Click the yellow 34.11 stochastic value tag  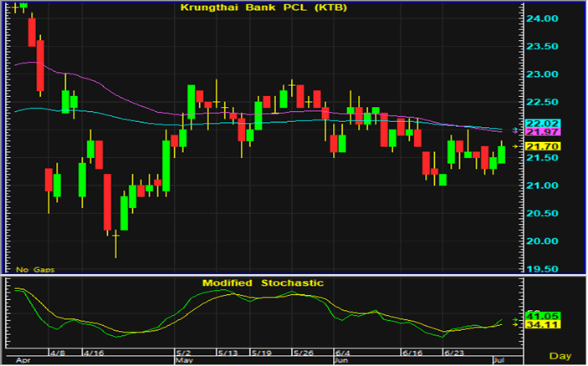[545, 325]
